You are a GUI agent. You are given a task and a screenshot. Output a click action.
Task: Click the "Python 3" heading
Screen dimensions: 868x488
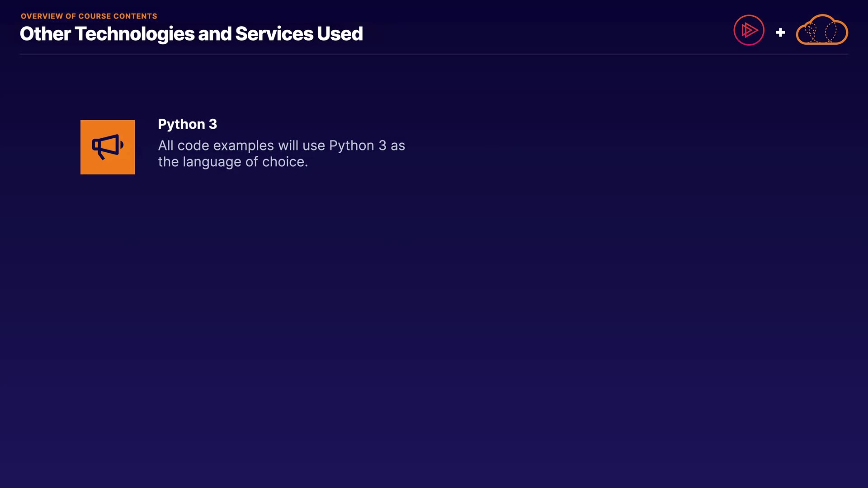187,124
